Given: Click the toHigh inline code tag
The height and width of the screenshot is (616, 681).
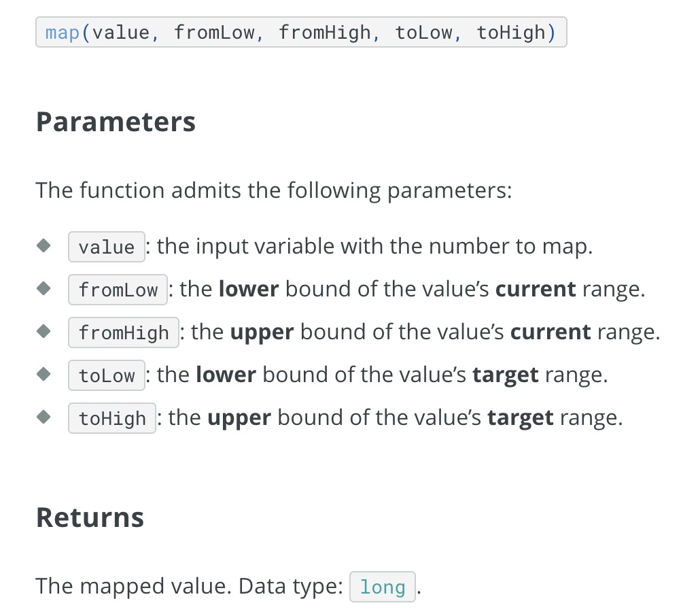Looking at the screenshot, I should click(x=112, y=418).
